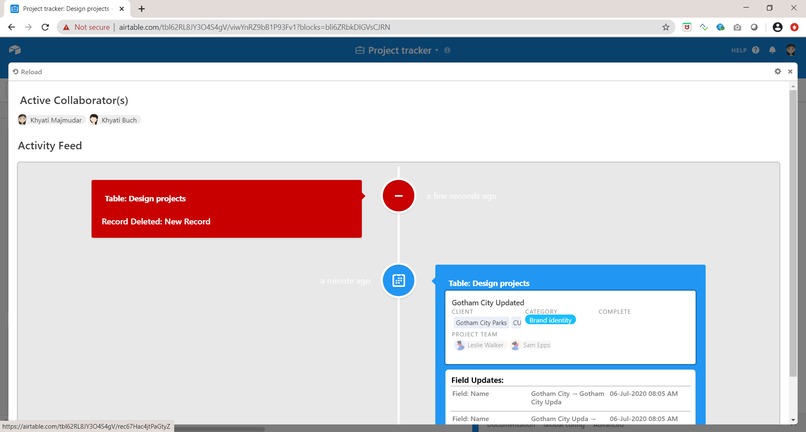Click the help question mark icon

[x=756, y=50]
